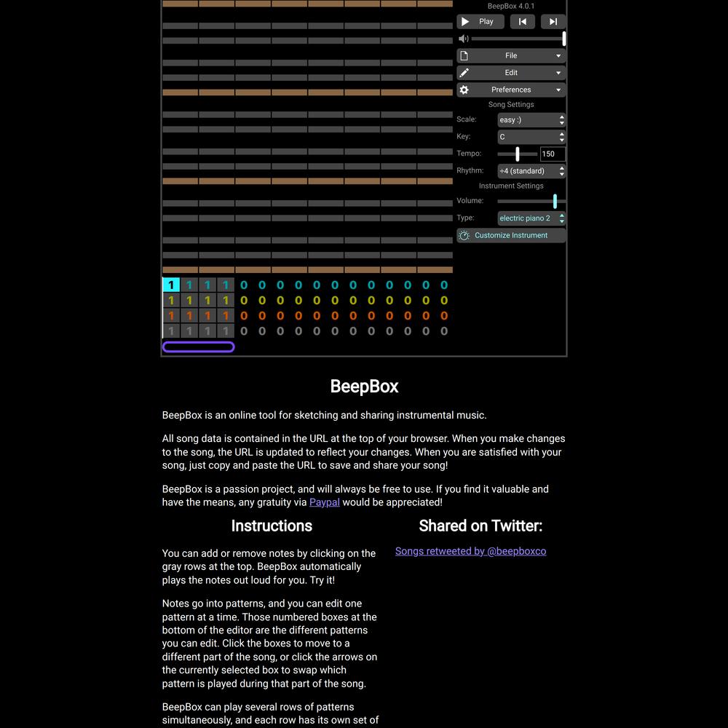Skip to the next bar
The width and height of the screenshot is (728, 728).
coord(553,21)
